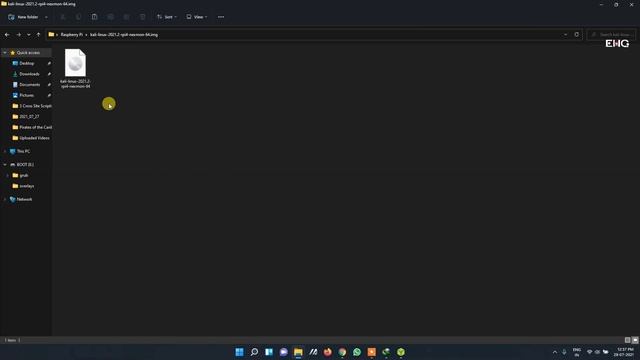This screenshot has height=360, width=640.
Task: Launch Firefox from the taskbar
Action: pos(328,352)
